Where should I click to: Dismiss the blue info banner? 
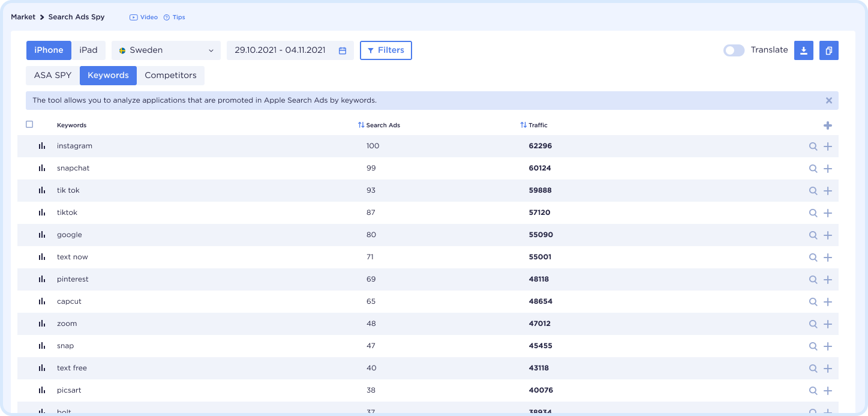828,100
